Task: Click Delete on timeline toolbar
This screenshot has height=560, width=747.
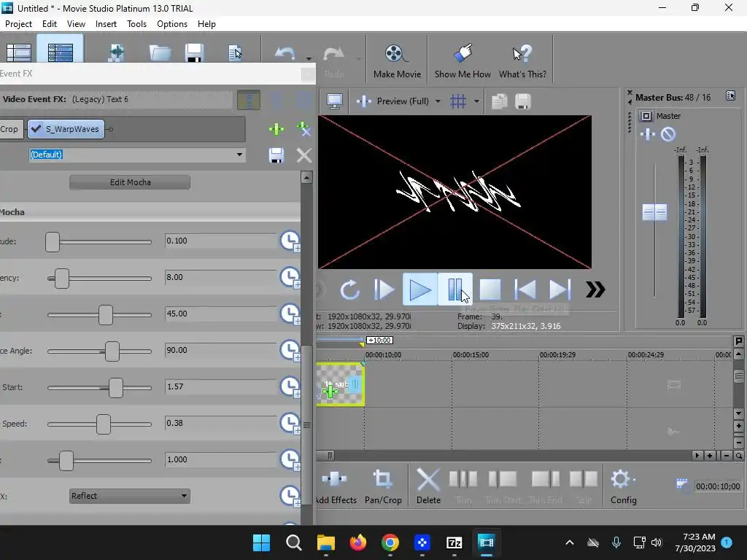Action: [x=428, y=486]
